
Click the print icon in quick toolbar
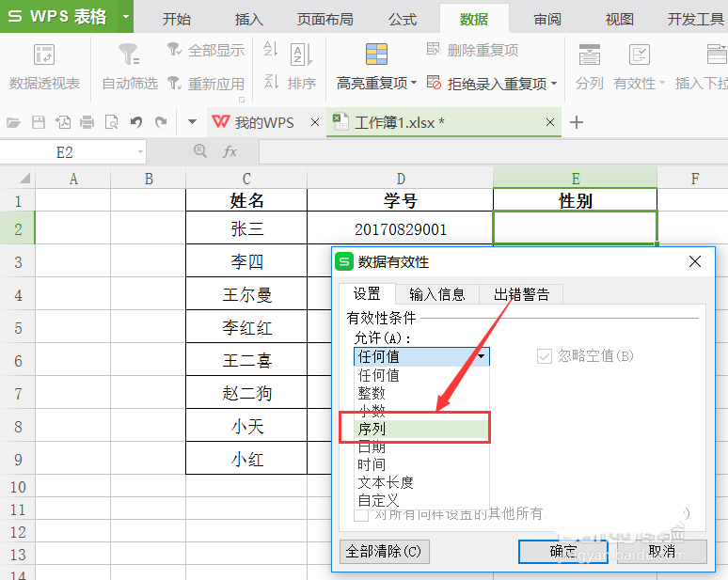tap(87, 122)
